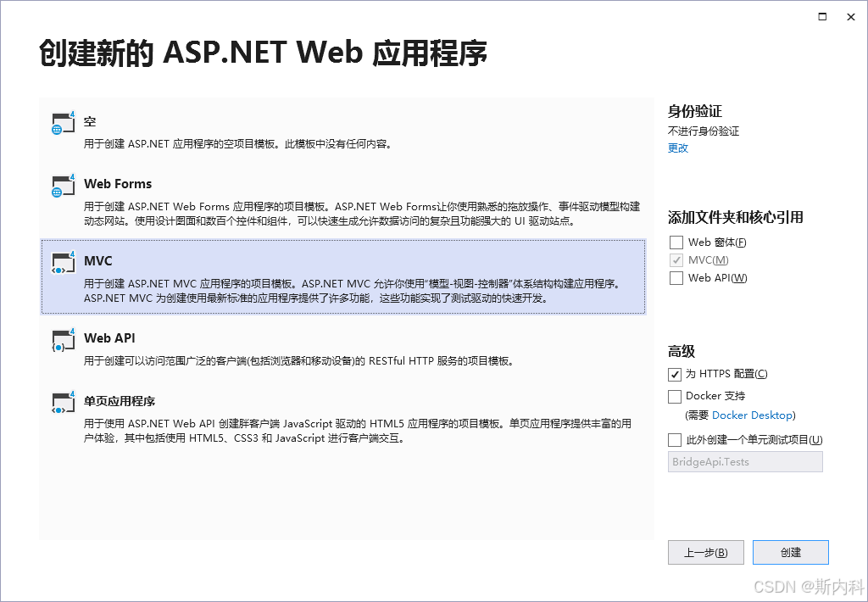Click the 创建 button
Screen dimensions: 868x602
tap(790, 552)
